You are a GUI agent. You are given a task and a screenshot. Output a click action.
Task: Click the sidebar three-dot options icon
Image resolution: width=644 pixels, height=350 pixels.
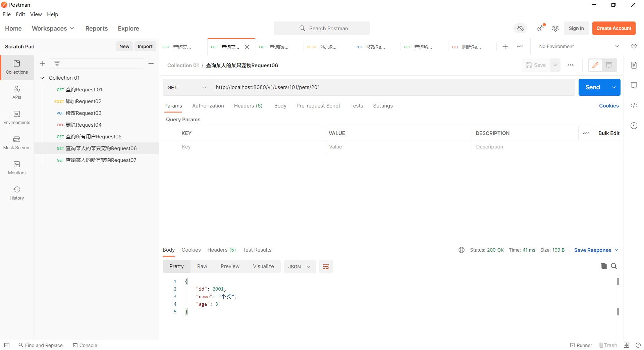pyautogui.click(x=151, y=63)
